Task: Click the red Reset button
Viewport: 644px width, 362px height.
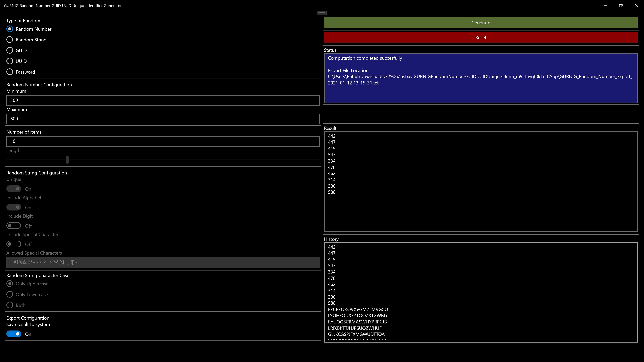Action: (480, 38)
